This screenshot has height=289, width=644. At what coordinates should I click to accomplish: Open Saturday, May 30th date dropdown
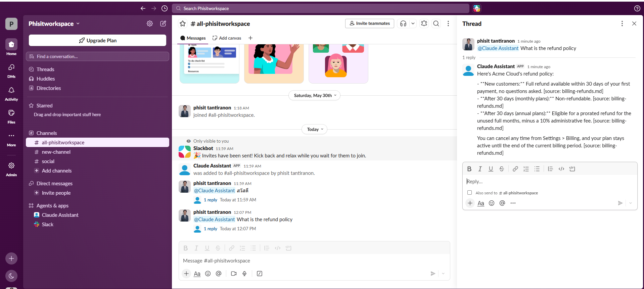coord(314,95)
